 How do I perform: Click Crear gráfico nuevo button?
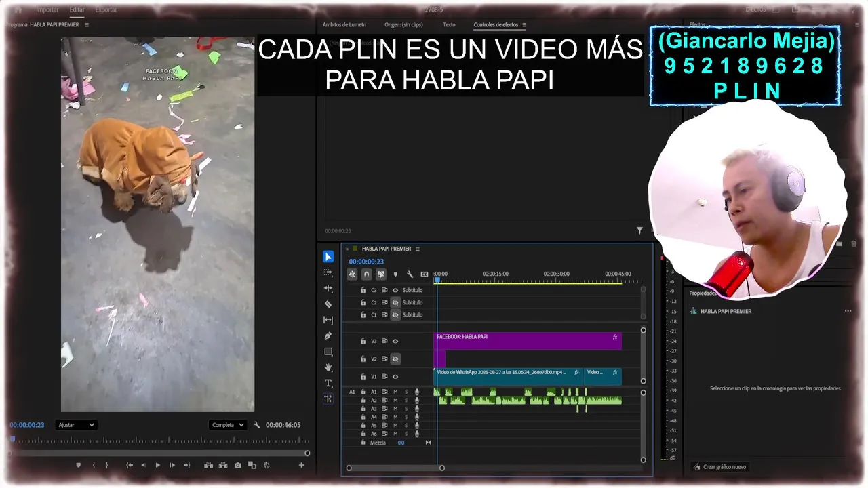click(x=719, y=467)
